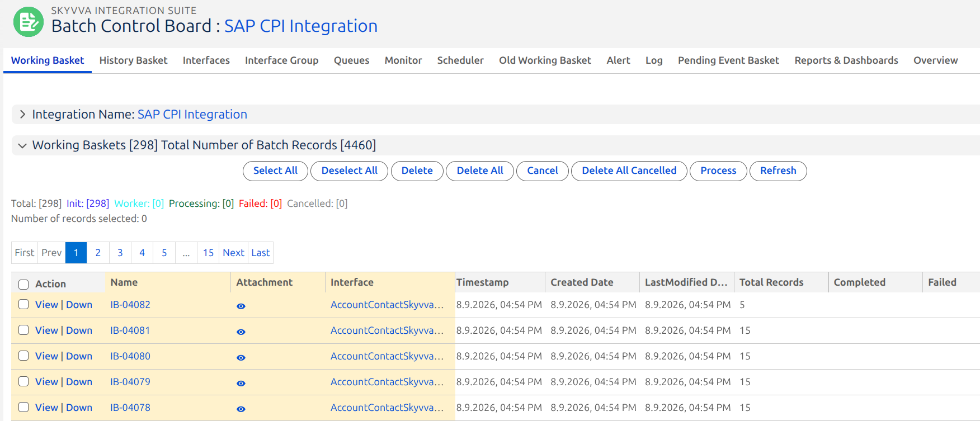Go to pagination page 5
Viewport: 980px width, 421px height.
tap(164, 253)
